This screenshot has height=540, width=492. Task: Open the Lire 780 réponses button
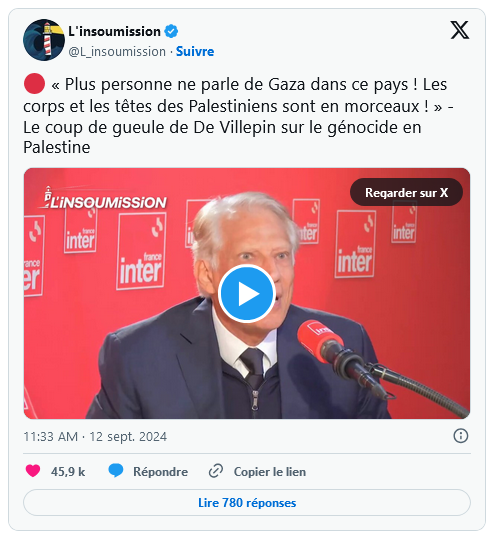point(247,502)
